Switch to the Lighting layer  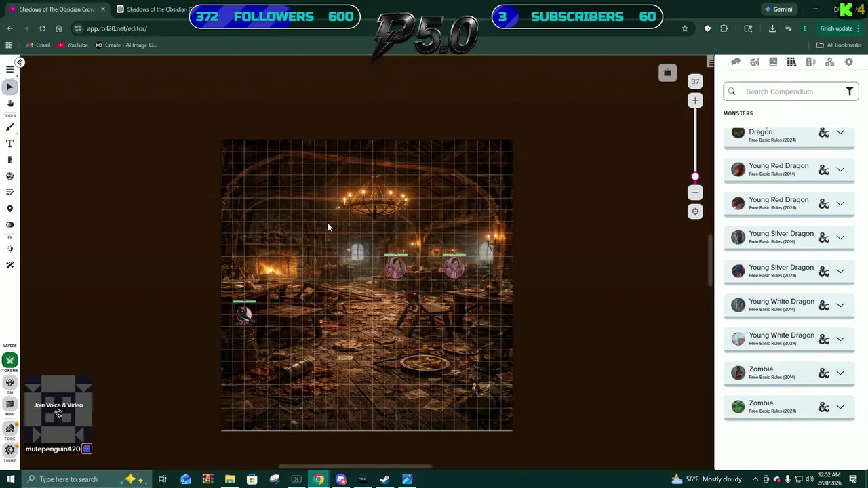tap(9, 450)
